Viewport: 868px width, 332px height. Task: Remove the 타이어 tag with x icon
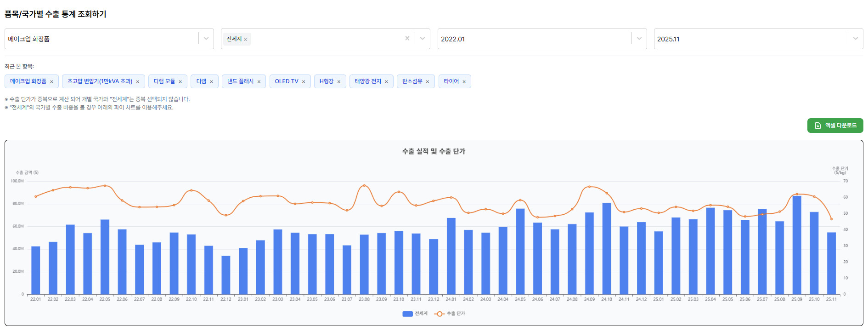tap(464, 82)
